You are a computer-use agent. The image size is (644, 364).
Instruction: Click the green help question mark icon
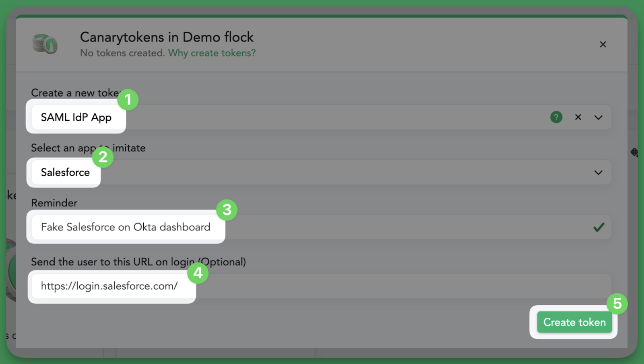click(556, 117)
